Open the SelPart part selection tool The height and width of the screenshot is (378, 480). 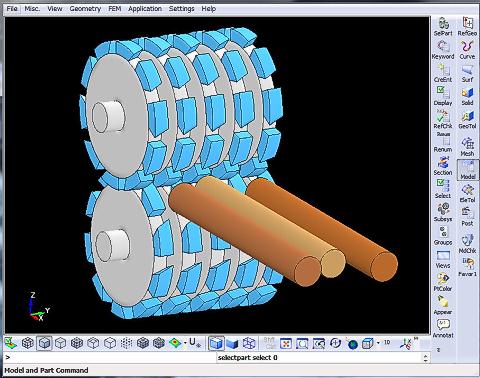click(443, 26)
